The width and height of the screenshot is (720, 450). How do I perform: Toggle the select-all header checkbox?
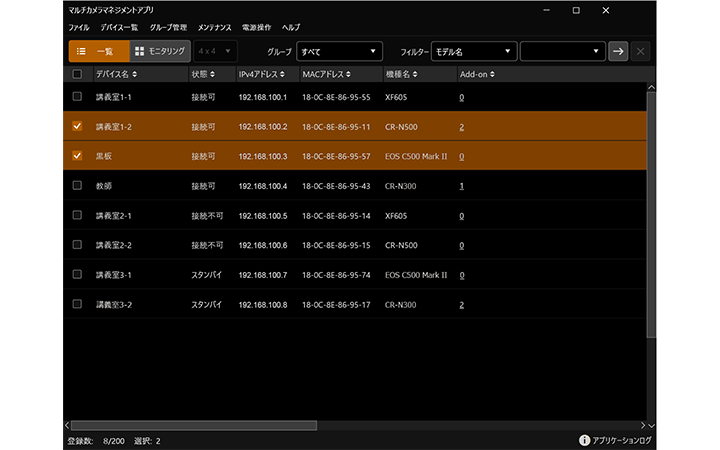coord(78,74)
